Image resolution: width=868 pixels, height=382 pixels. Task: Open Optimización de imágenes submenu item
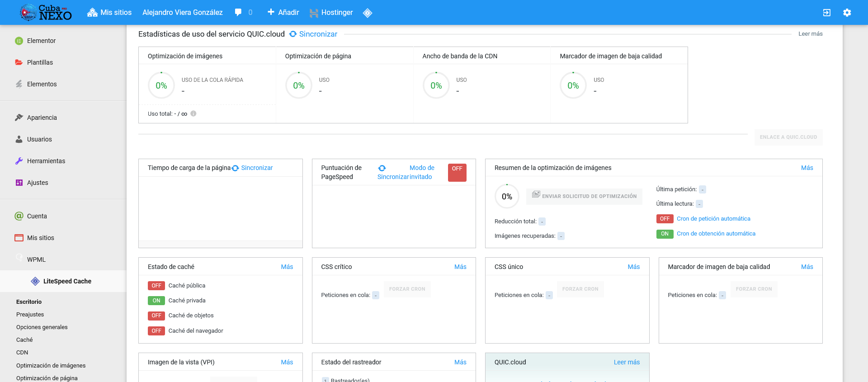coord(51,365)
